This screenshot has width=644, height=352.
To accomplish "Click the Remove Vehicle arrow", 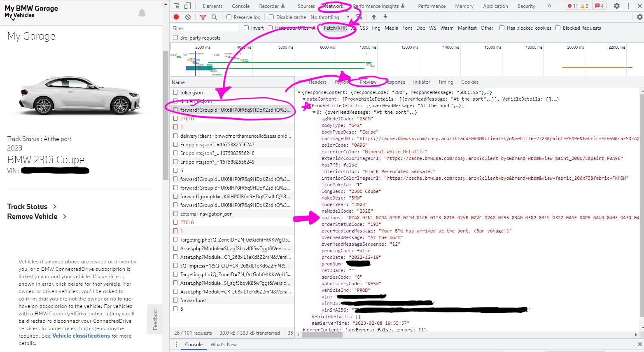I will click(65, 216).
